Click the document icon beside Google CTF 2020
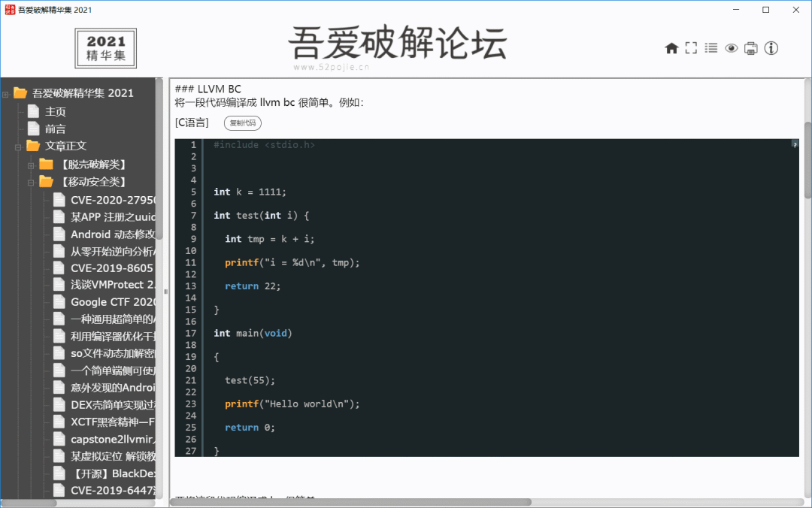Viewport: 812px width, 508px height. [59, 302]
